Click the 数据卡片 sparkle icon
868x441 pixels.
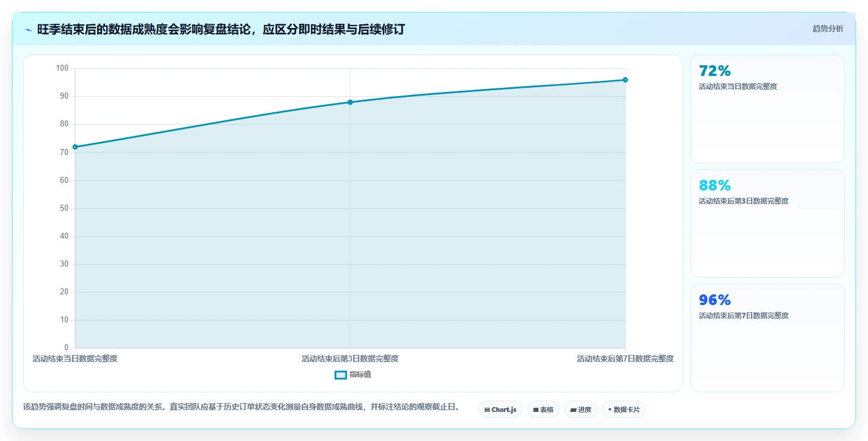[x=610, y=410]
